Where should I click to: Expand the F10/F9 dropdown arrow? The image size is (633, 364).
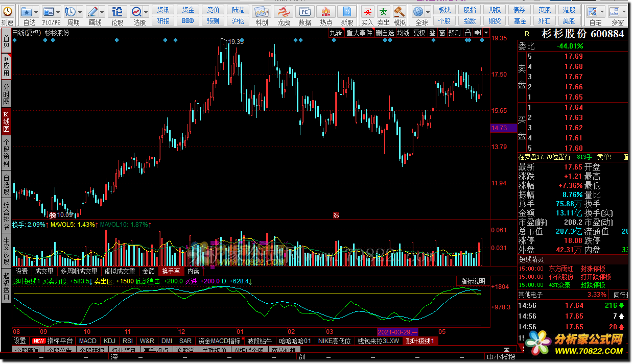pyautogui.click(x=57, y=11)
